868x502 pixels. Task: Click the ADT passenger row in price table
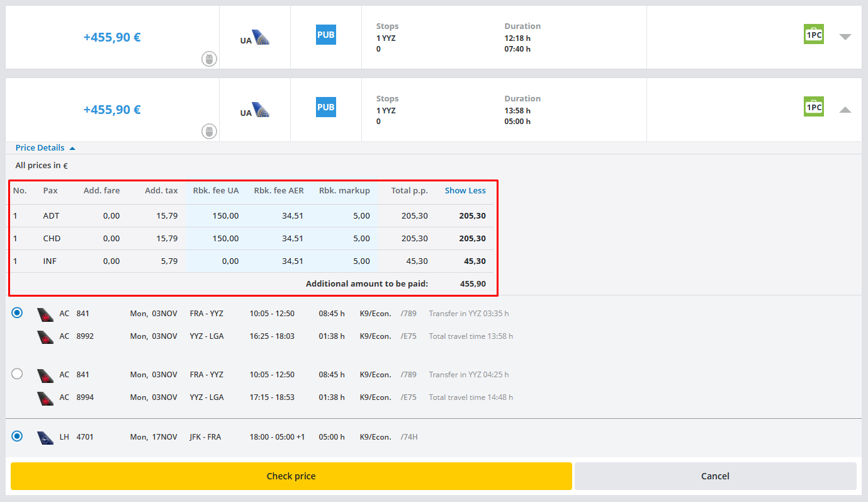252,216
